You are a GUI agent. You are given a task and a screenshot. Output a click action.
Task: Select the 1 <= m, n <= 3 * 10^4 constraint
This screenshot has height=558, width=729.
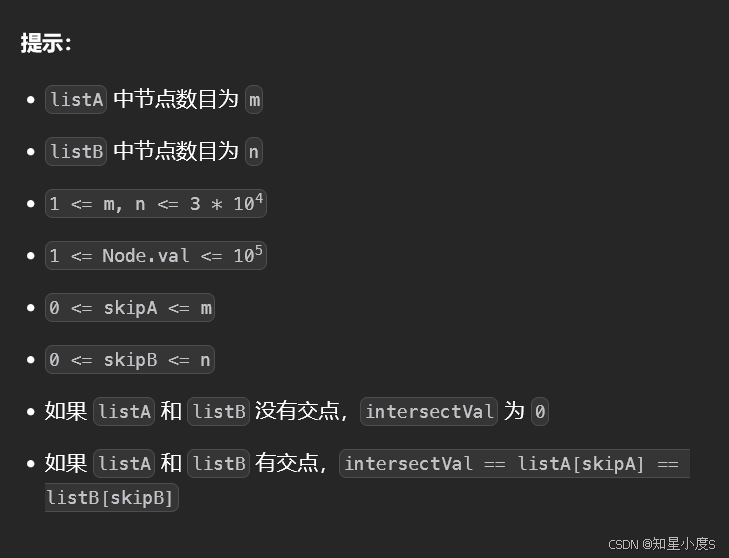coord(156,203)
